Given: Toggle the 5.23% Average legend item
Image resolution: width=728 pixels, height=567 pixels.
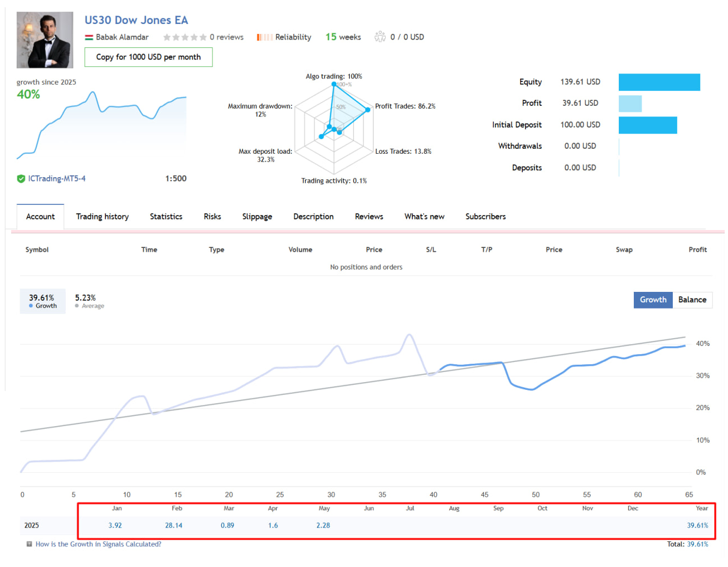Looking at the screenshot, I should click(x=89, y=301).
